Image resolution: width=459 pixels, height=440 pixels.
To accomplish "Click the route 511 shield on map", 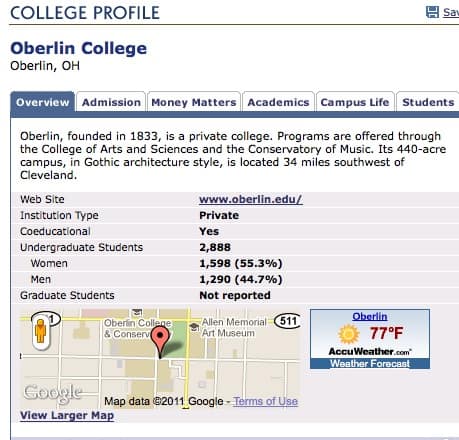I will [x=288, y=321].
